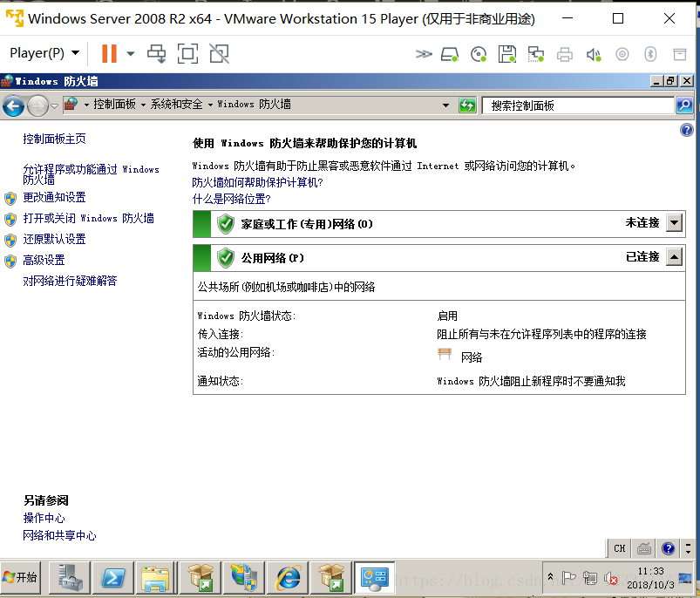Click the sound card device icon
The height and width of the screenshot is (598, 700).
pos(594,55)
